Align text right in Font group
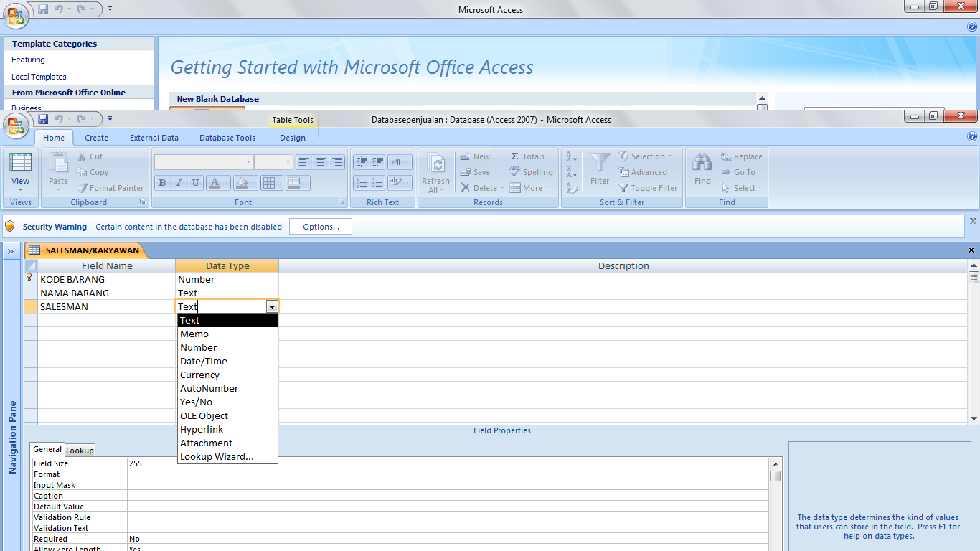The image size is (980, 551). 336,162
